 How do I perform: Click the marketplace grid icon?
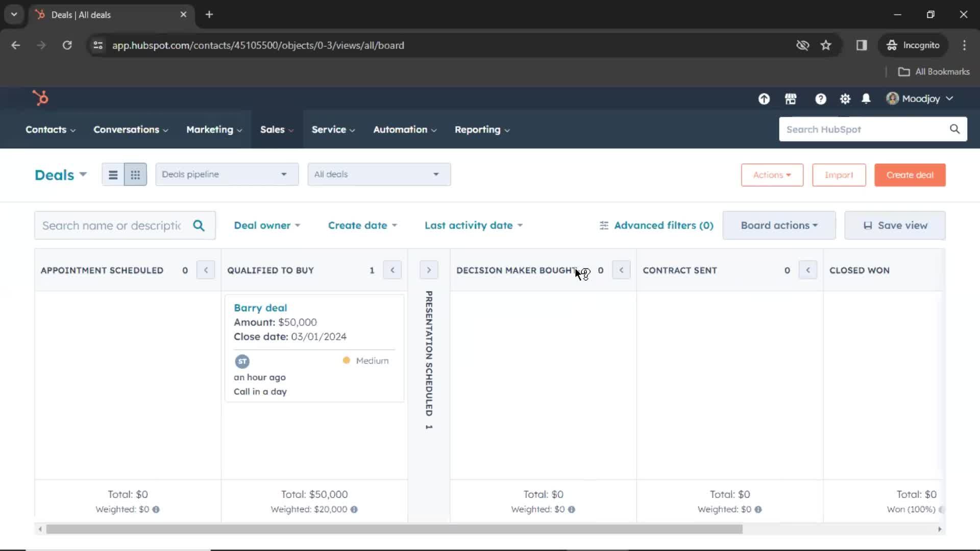pyautogui.click(x=791, y=99)
